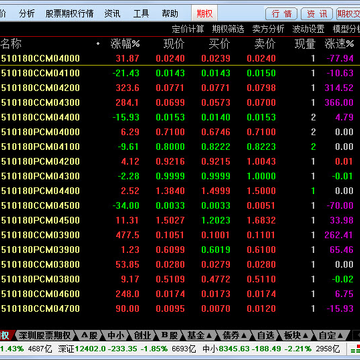This screenshot has width=360, height=360.
Task: Click the 深证12402.0 index in status bar
Action: [x=82, y=349]
